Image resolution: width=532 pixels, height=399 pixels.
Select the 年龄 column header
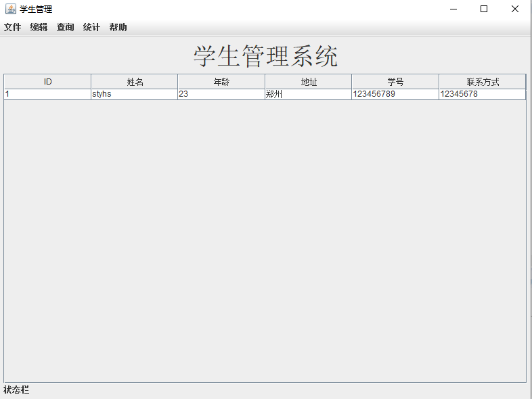(221, 82)
